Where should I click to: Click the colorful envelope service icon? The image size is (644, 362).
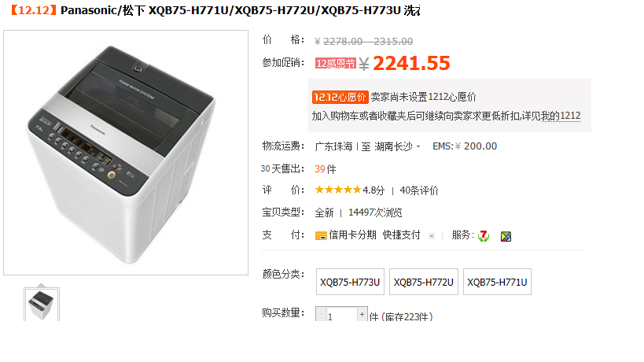[x=506, y=236]
